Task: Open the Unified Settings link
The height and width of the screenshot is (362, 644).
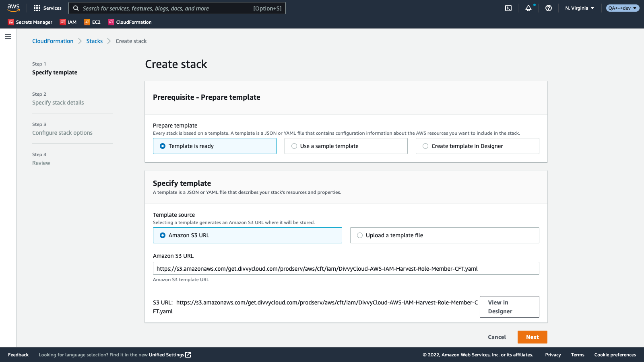Action: (166, 355)
